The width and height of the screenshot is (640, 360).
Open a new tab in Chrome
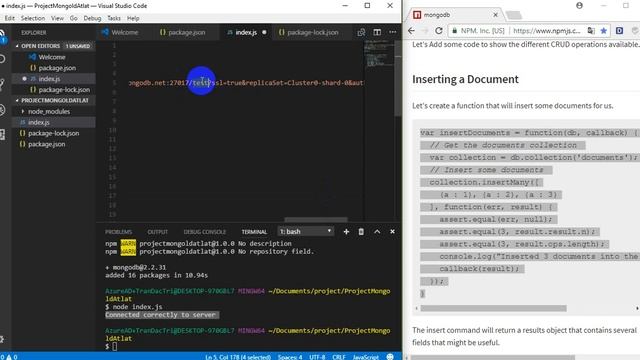[x=514, y=15]
